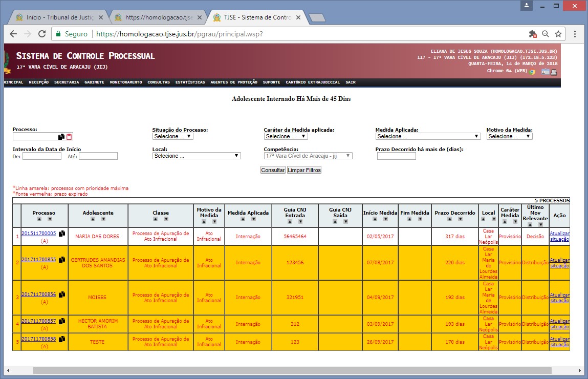Open the Situação do Processo dropdown
Screen dimensions: 588x379
click(172, 137)
